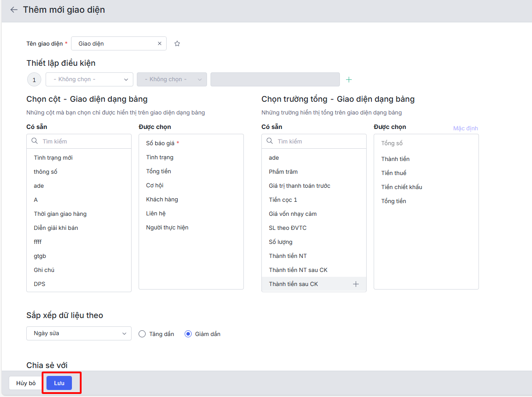Pick Giá trị thanh toán trước total field
Image resolution: width=532 pixels, height=397 pixels.
tap(300, 186)
